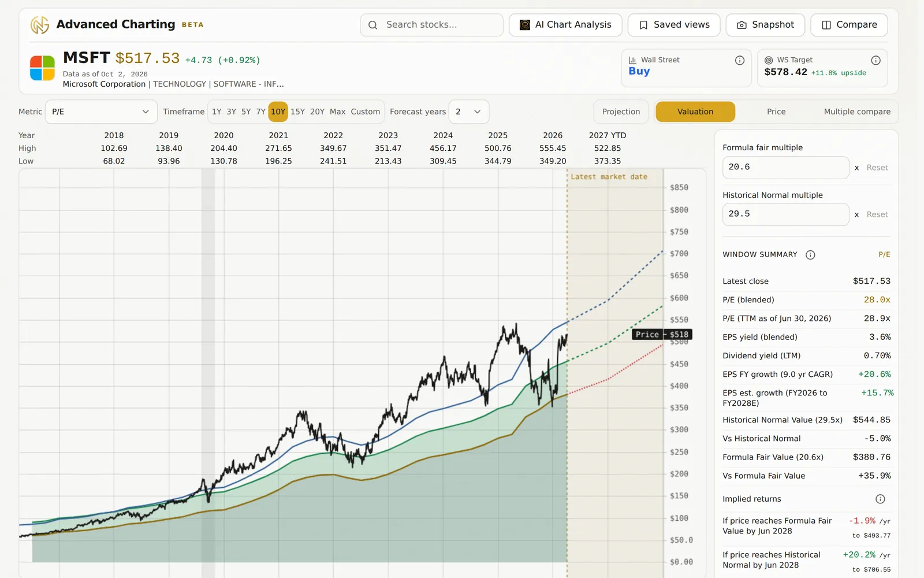Click the Microsoft logo icon

42,68
